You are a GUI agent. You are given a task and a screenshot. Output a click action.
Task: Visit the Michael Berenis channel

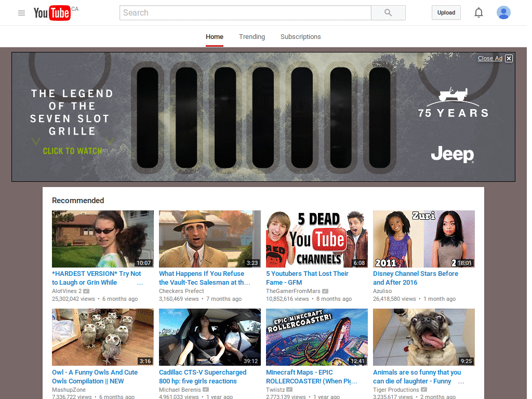180,390
